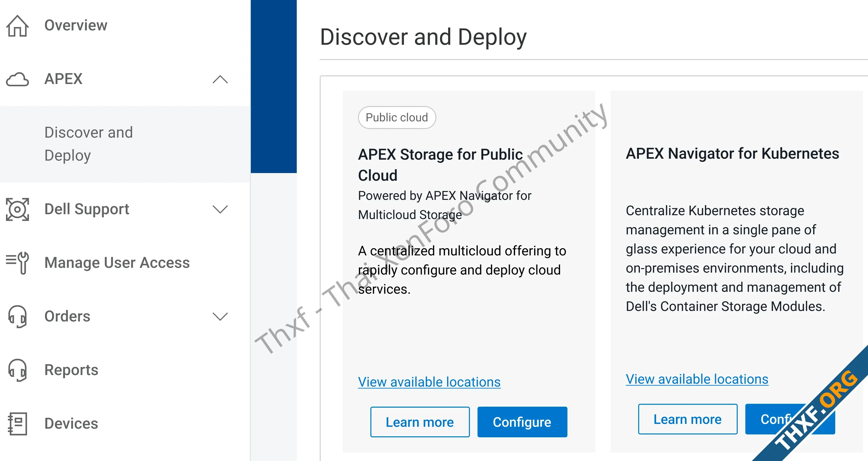Expand the Dell Support chevron
Image resolution: width=868 pixels, height=461 pixels.
(x=220, y=209)
